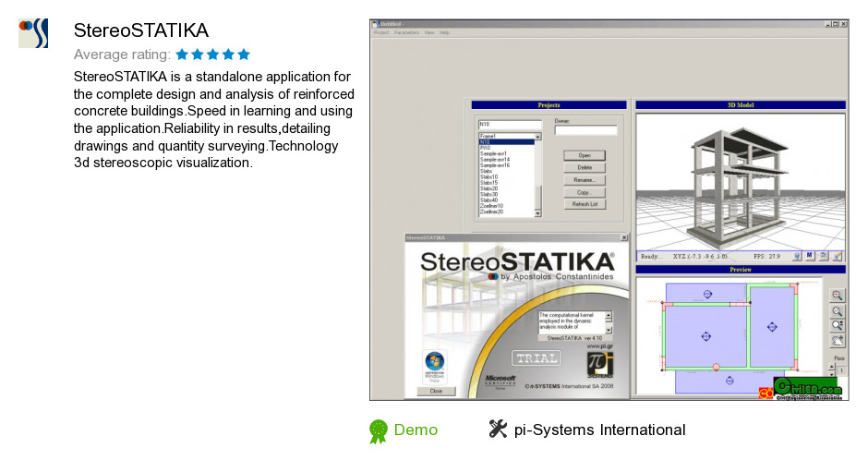Click the Refresh List button
The height and width of the screenshot is (472, 868).
[x=585, y=204]
